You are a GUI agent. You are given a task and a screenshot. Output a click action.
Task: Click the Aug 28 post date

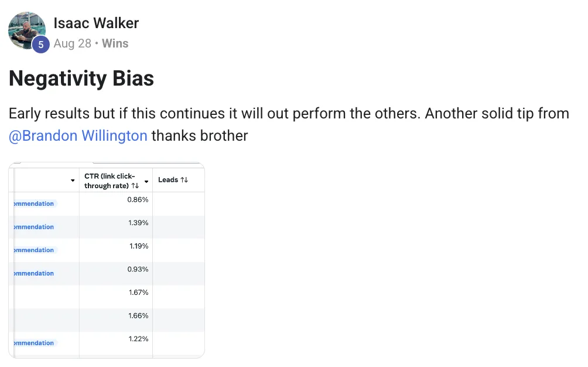pos(72,43)
